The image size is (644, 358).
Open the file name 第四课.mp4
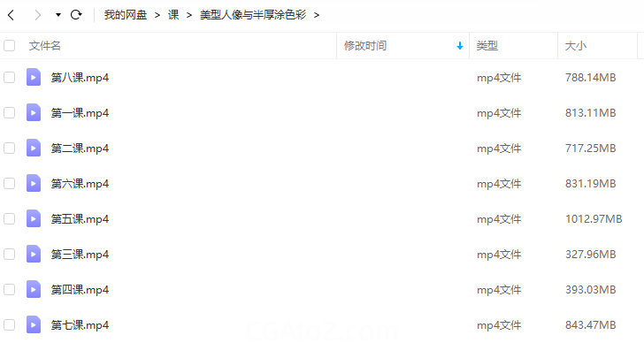[80, 290]
